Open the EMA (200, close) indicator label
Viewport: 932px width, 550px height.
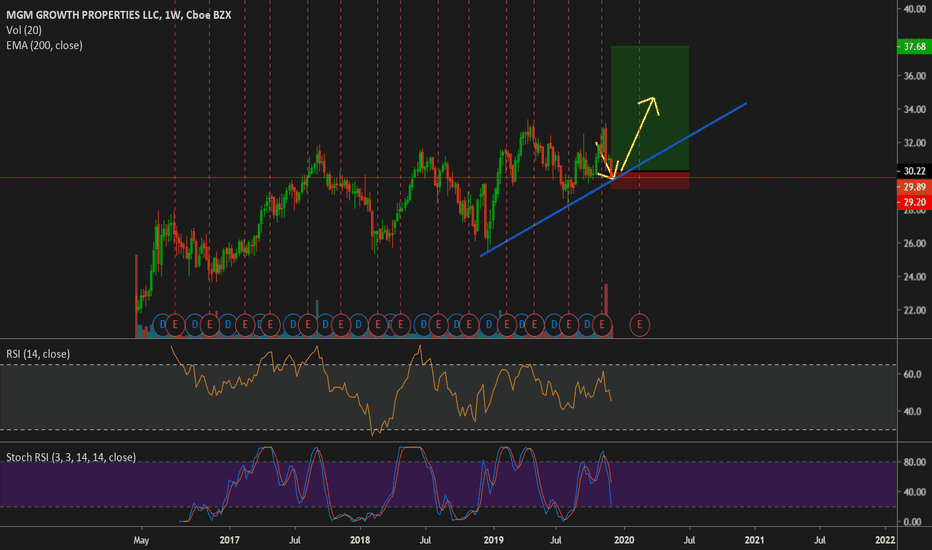tap(44, 45)
